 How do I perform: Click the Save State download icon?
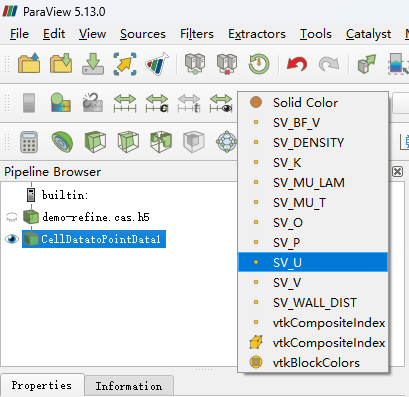(93, 63)
